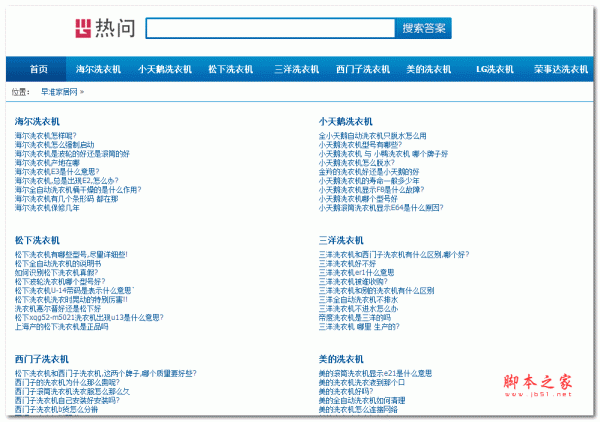The width and height of the screenshot is (600, 422).
Task: Open question 海尔洗衣机保修几年
Action: point(47,208)
